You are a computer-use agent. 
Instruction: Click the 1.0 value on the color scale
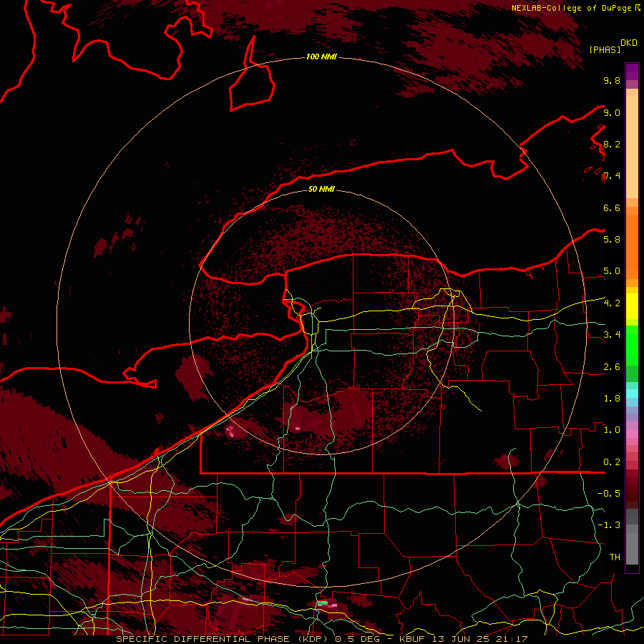pyautogui.click(x=612, y=430)
